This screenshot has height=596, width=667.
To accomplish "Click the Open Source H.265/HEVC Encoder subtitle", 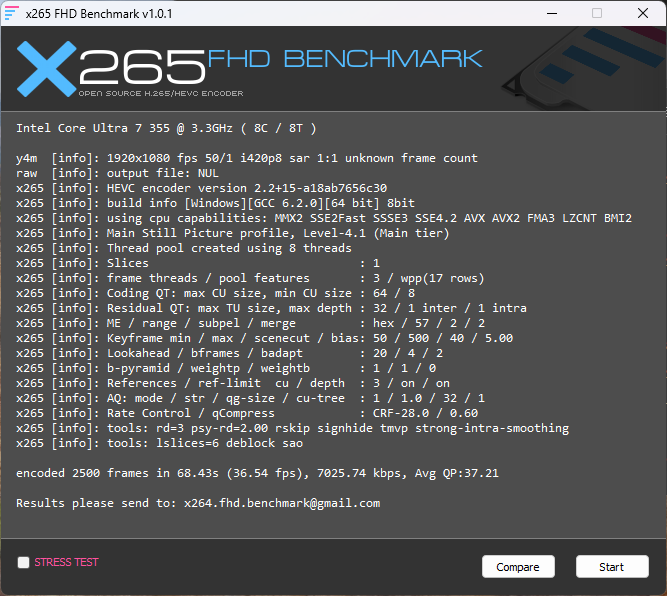I will (160, 93).
